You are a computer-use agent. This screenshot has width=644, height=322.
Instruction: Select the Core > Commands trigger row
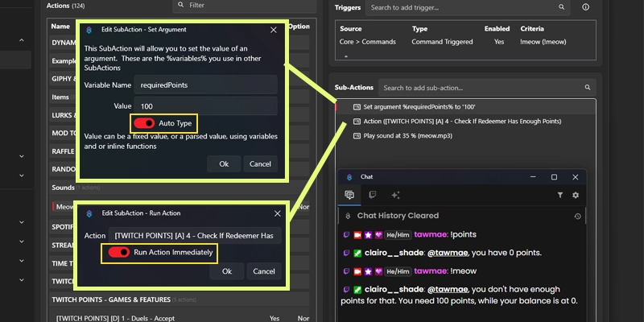pyautogui.click(x=465, y=42)
